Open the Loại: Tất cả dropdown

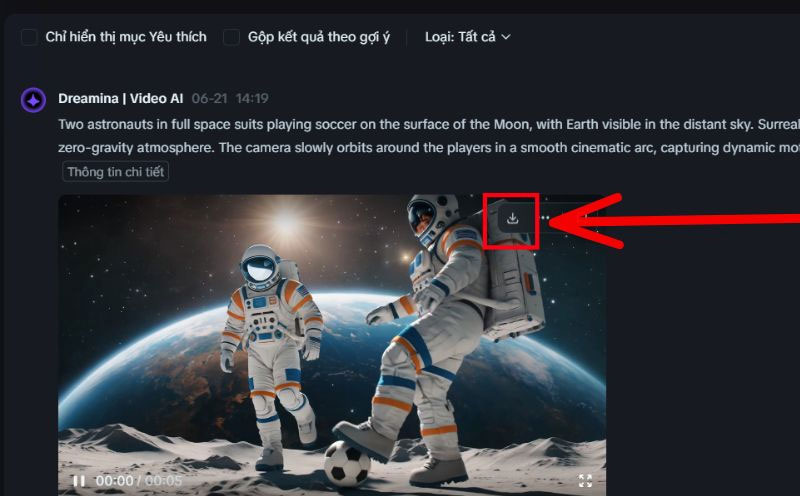pos(467,37)
